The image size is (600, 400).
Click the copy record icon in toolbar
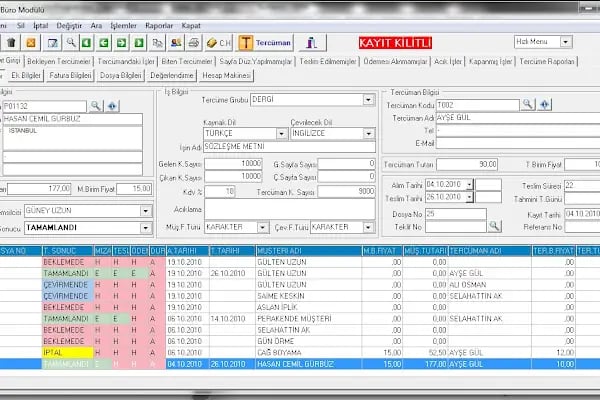click(157, 42)
